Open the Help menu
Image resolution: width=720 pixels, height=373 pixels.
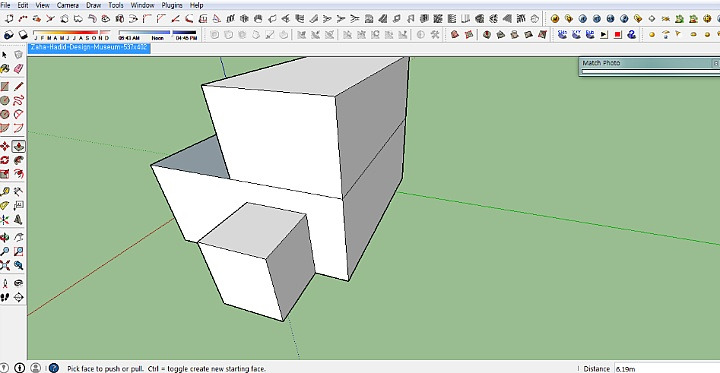point(197,6)
